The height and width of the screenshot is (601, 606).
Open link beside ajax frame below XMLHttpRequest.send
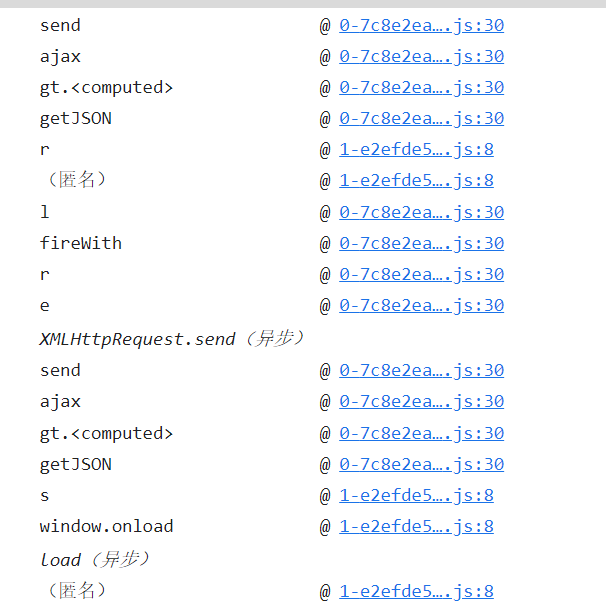pyautogui.click(x=421, y=401)
